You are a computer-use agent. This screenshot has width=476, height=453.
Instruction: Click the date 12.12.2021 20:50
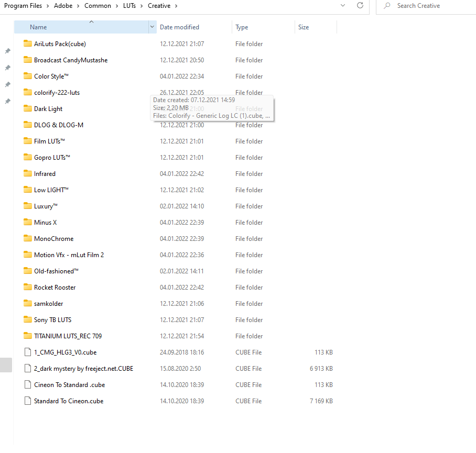tap(182, 60)
